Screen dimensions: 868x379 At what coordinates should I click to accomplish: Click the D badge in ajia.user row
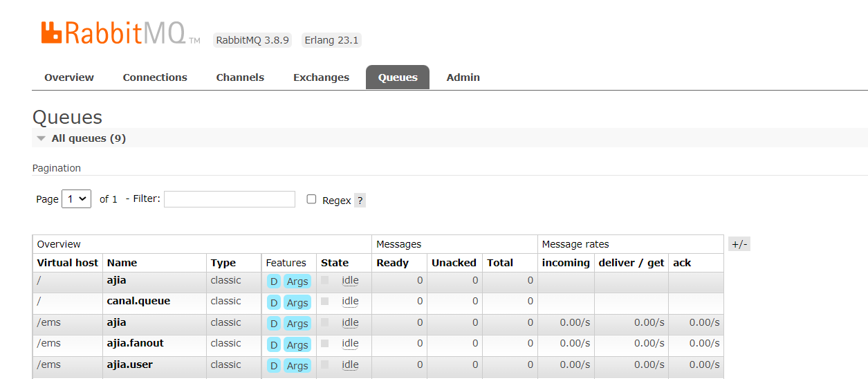274,365
